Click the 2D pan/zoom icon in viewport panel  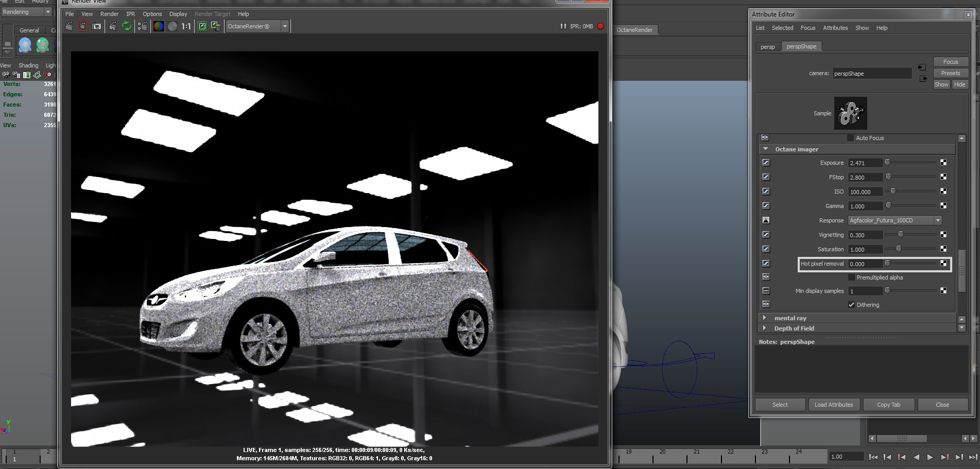[x=47, y=75]
